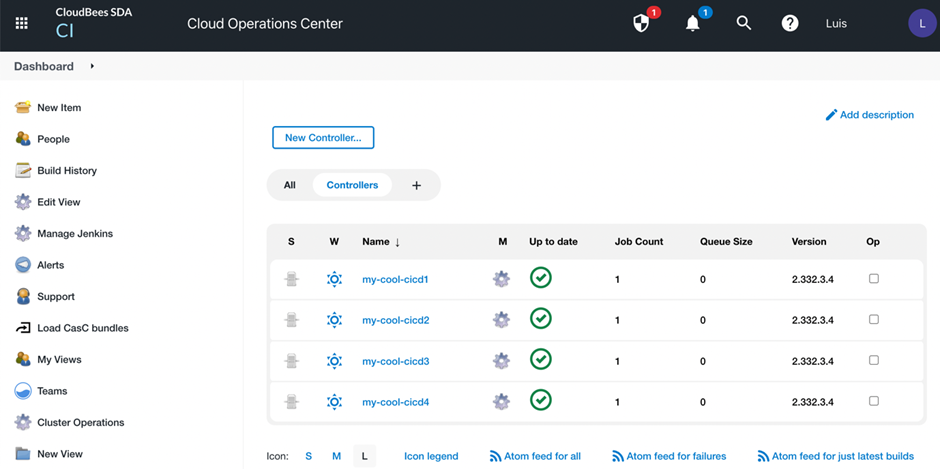Click the Up to date column header
The width and height of the screenshot is (940, 469).
click(x=553, y=242)
